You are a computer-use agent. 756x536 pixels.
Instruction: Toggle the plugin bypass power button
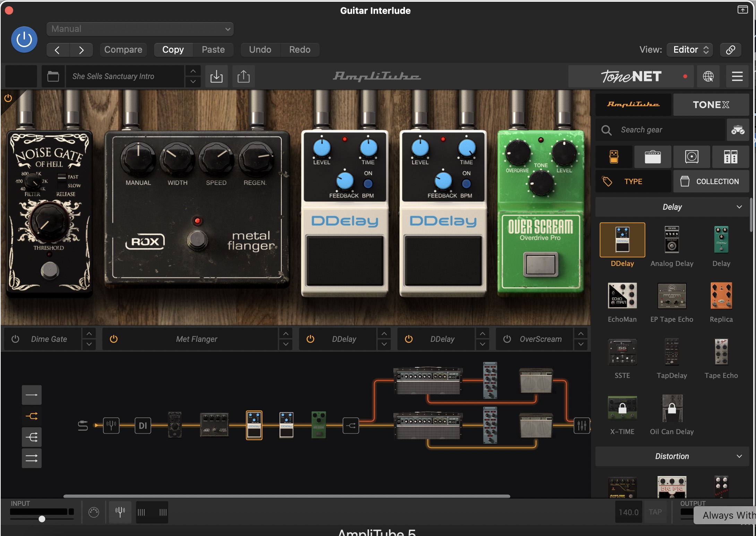click(24, 40)
